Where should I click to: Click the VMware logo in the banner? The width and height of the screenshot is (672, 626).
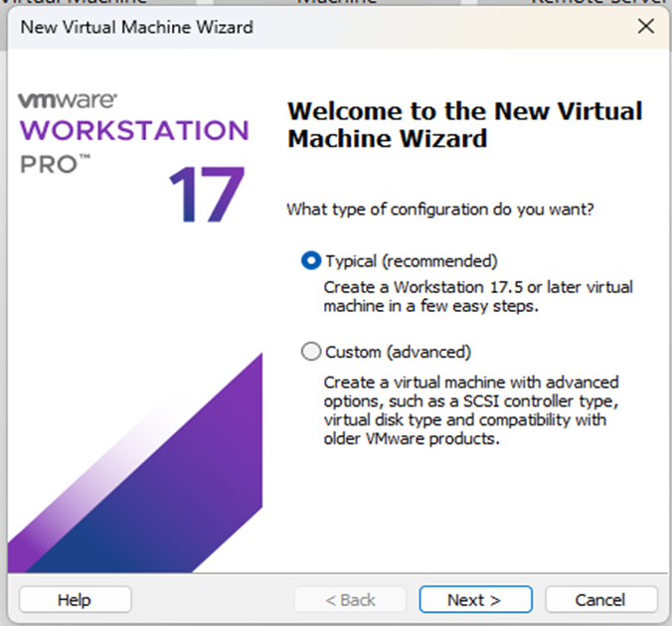pos(68,101)
